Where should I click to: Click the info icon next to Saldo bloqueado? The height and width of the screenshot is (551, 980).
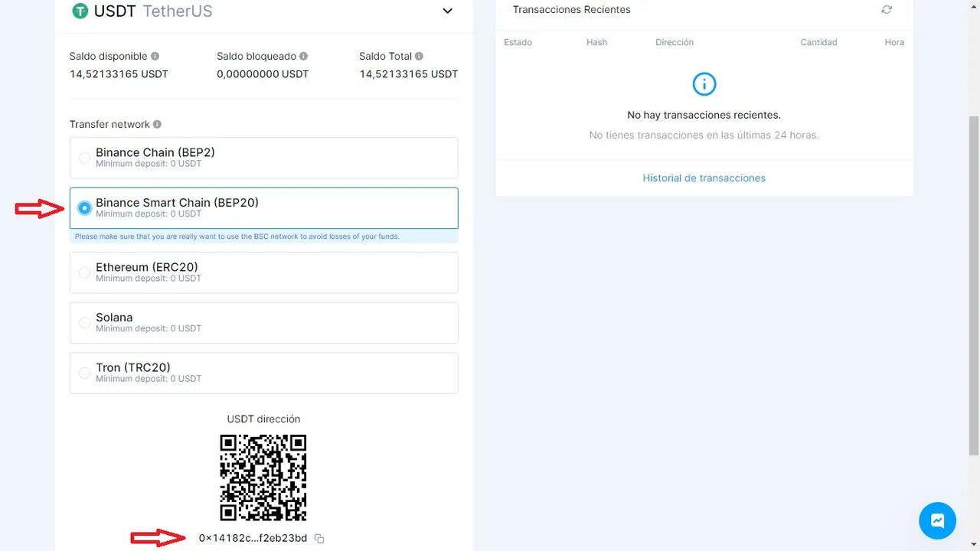point(304,57)
